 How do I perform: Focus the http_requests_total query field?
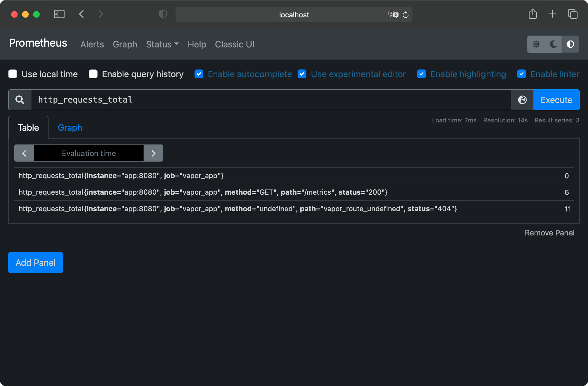[271, 100]
